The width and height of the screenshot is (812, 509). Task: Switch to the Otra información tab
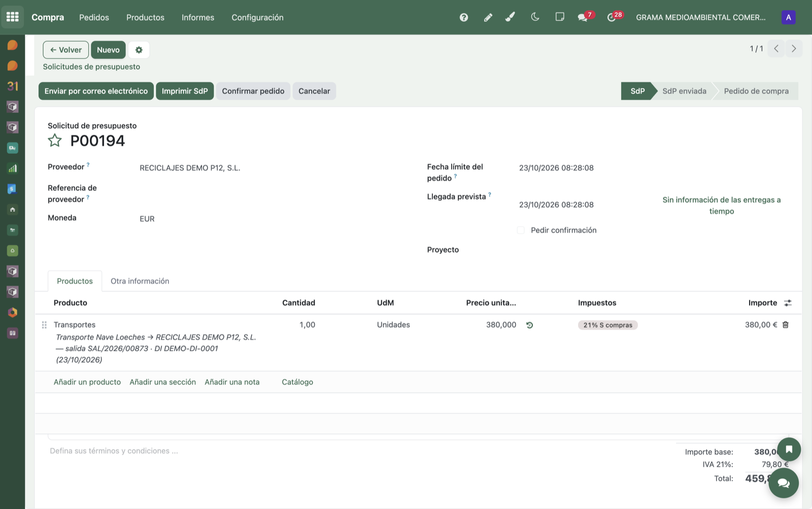[140, 281]
